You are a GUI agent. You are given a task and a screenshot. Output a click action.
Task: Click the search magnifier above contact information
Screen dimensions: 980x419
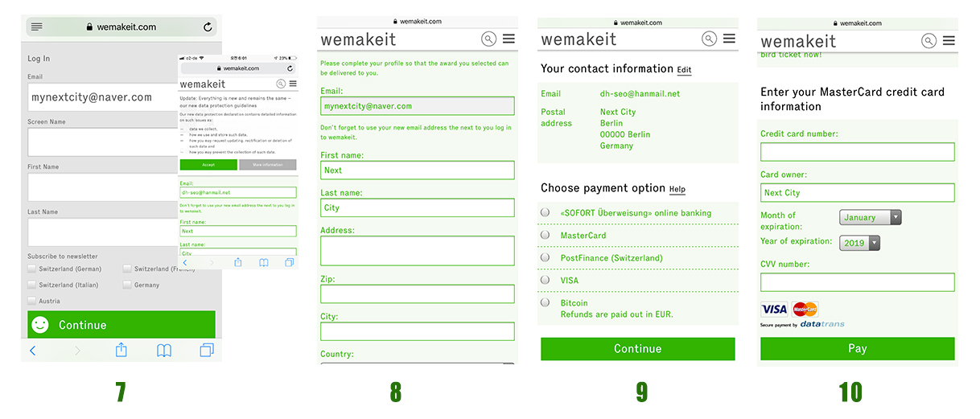[709, 39]
